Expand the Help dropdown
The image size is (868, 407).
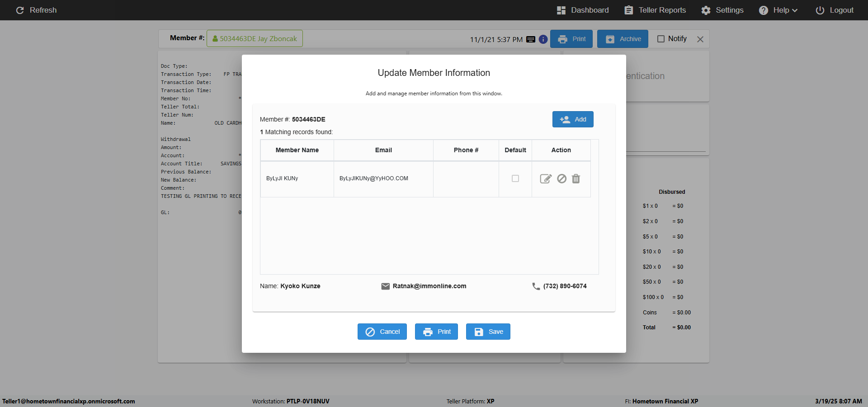pos(778,10)
